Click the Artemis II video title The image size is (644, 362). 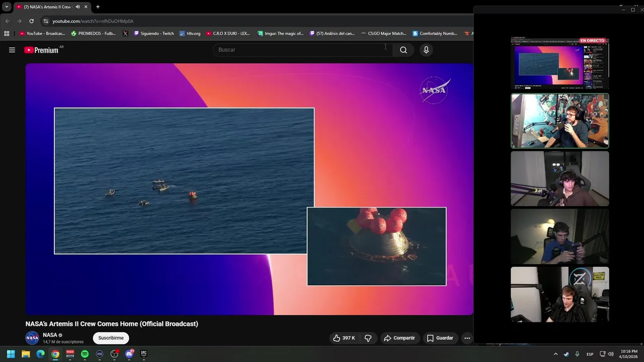tap(112, 324)
